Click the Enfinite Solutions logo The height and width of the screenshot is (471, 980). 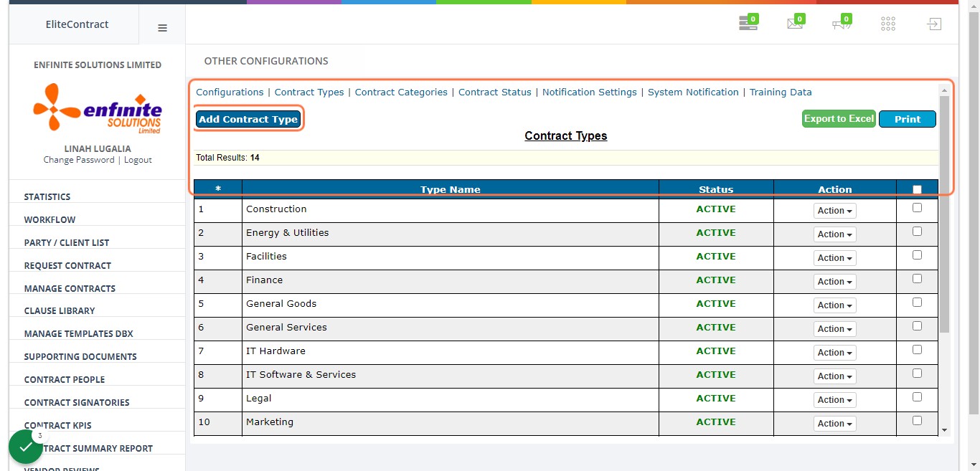(98, 108)
